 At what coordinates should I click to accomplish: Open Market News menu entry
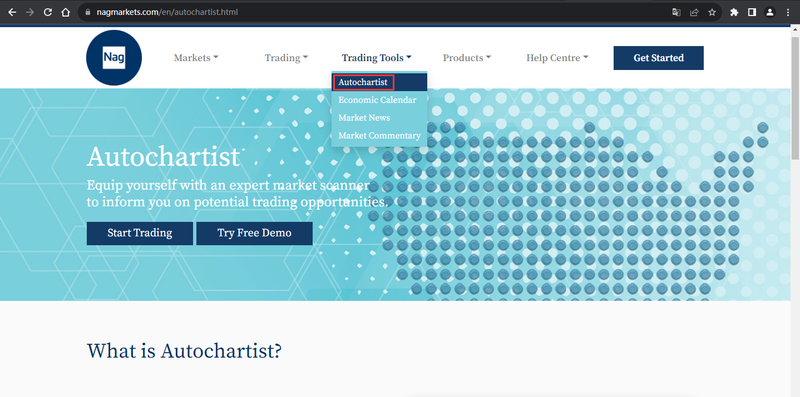tap(379, 118)
